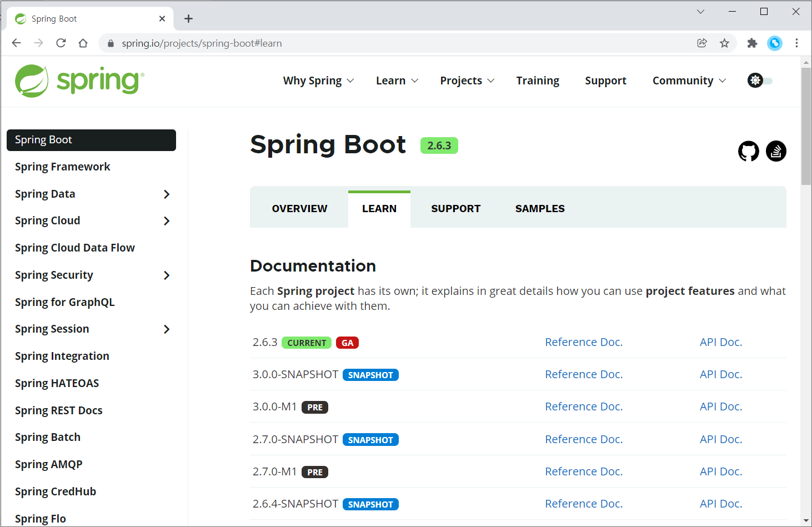Open the Spring Boot GitHub repository icon
The height and width of the screenshot is (527, 812).
748,151
